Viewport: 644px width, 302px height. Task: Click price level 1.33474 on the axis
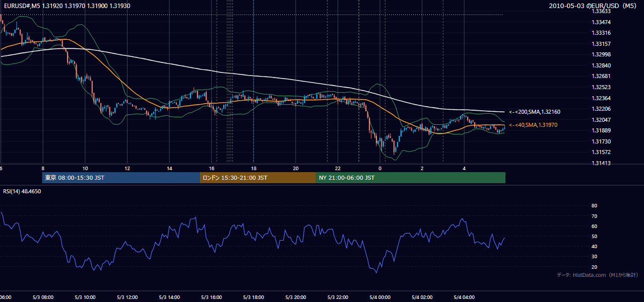tap(601, 22)
